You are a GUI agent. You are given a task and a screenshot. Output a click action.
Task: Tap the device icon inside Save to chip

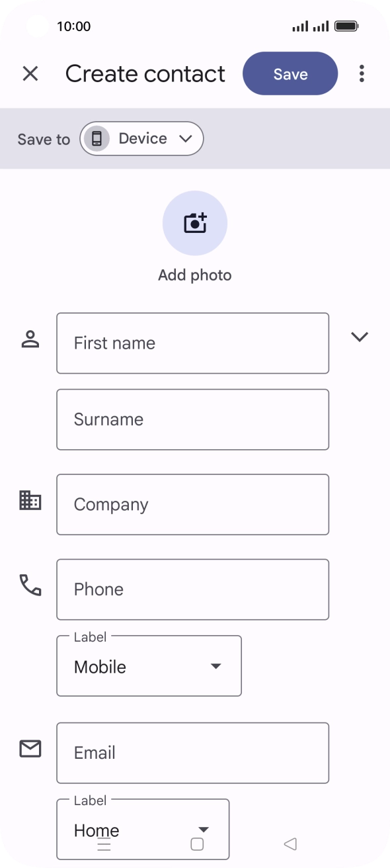tap(98, 138)
